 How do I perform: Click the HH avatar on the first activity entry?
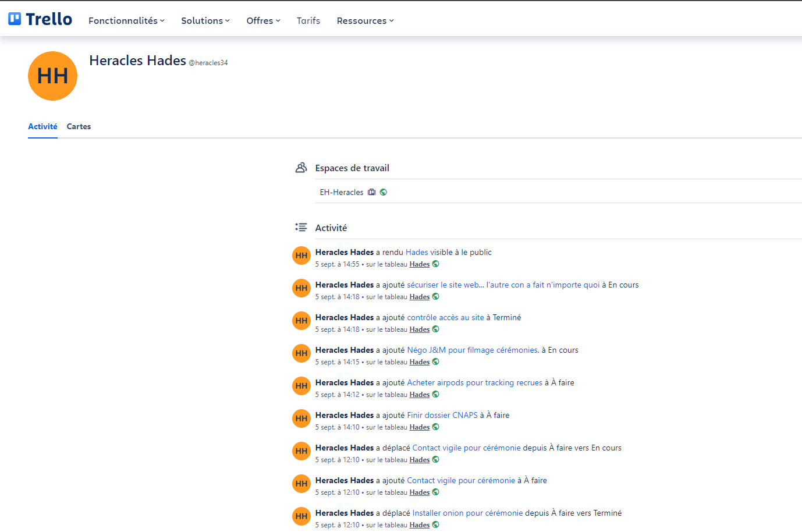tap(301, 255)
